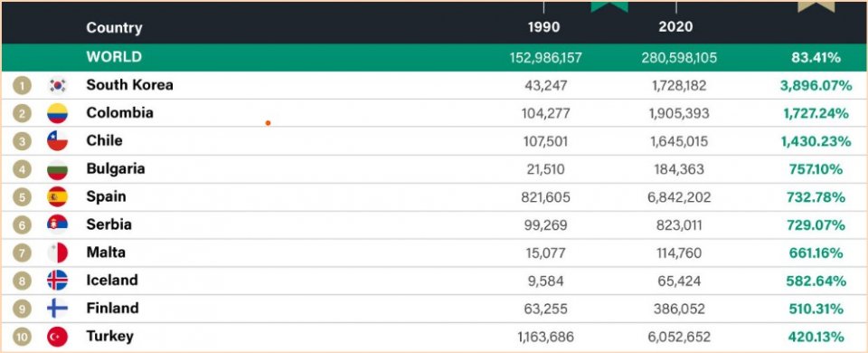Select the 2020 column header
The image size is (868, 353).
coord(675,26)
